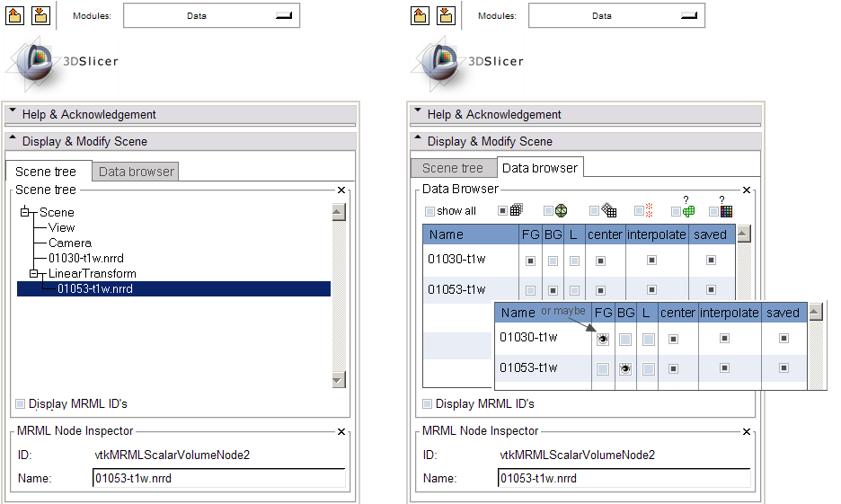This screenshot has width=841, height=504.
Task: Click the eye icon in 01053-t1w BG cell
Action: click(625, 368)
